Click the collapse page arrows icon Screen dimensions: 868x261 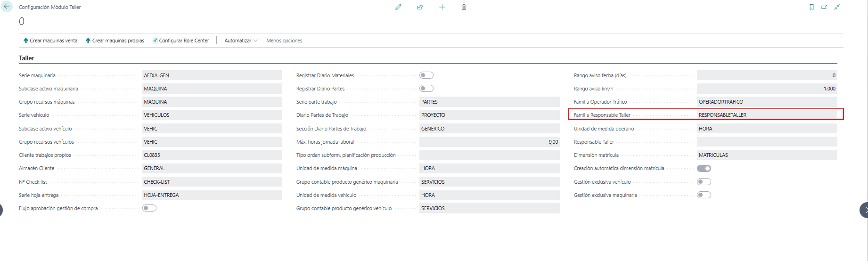coord(837,7)
